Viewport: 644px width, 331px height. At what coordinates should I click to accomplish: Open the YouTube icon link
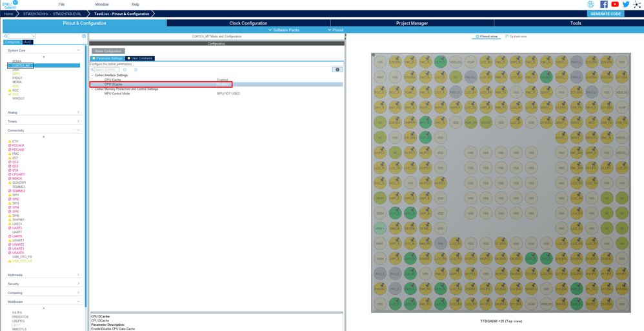pyautogui.click(x=615, y=5)
